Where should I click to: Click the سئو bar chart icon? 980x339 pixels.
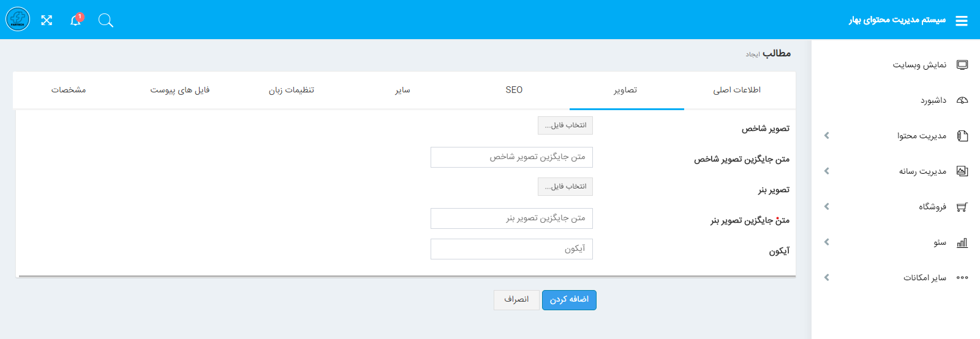pos(962,242)
